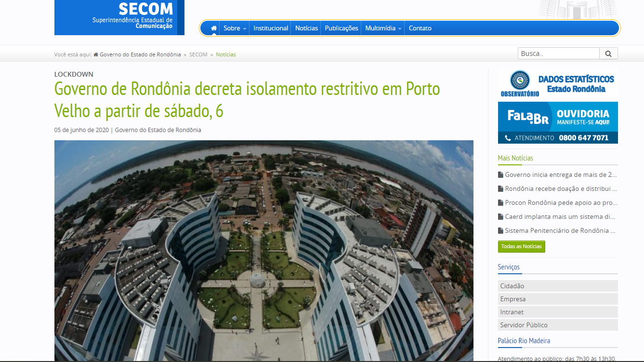
Task: Open the Fala.BR Ouvidoria banner
Action: coord(557,122)
